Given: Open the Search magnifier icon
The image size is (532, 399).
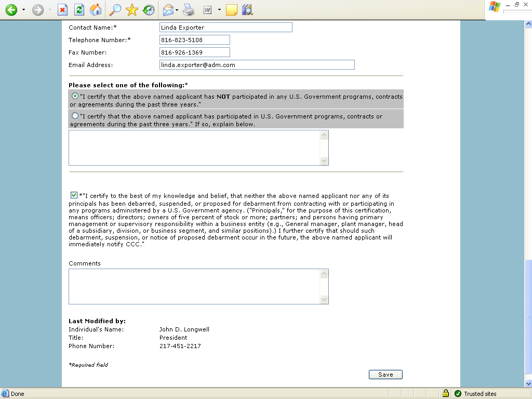Looking at the screenshot, I should (x=114, y=10).
